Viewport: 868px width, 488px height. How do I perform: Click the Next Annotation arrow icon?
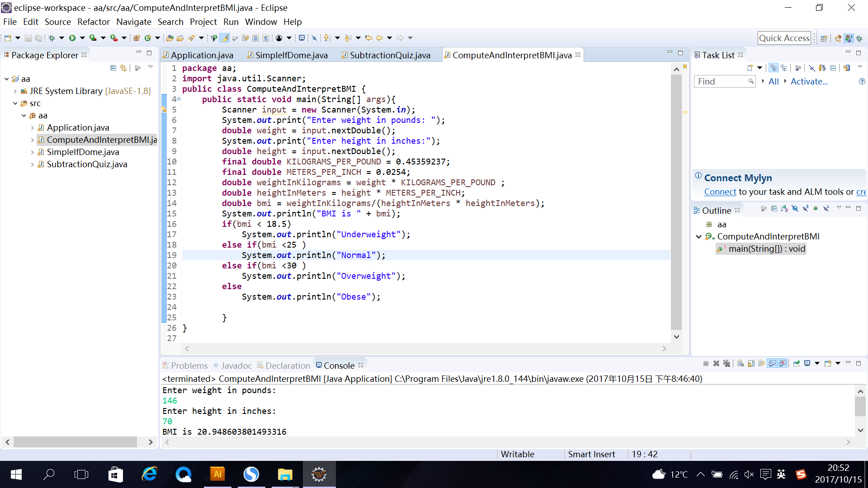[326, 38]
